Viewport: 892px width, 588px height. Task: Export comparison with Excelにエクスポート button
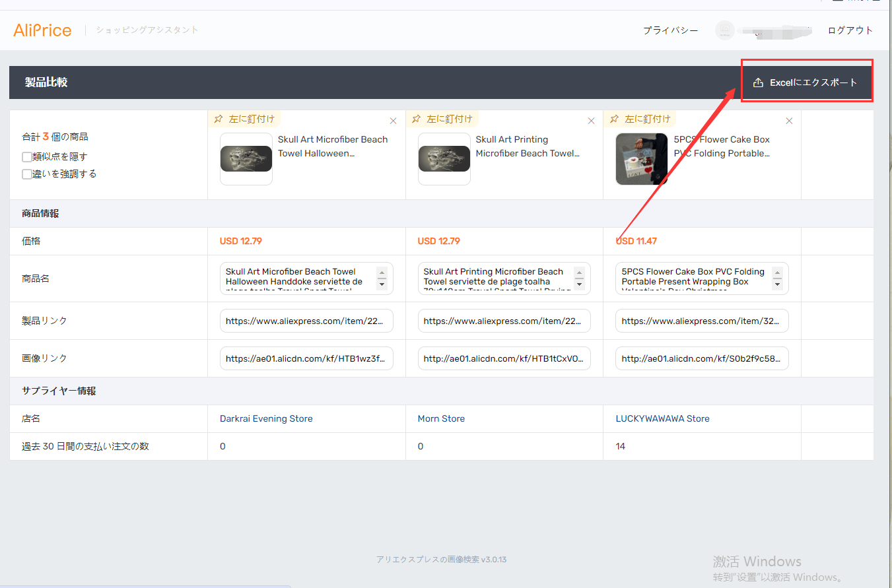[806, 82]
